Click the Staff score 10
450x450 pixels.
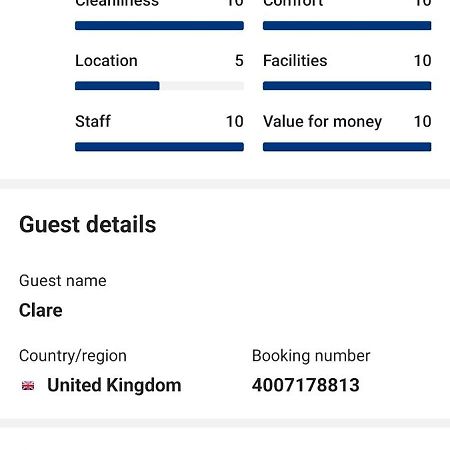click(235, 121)
